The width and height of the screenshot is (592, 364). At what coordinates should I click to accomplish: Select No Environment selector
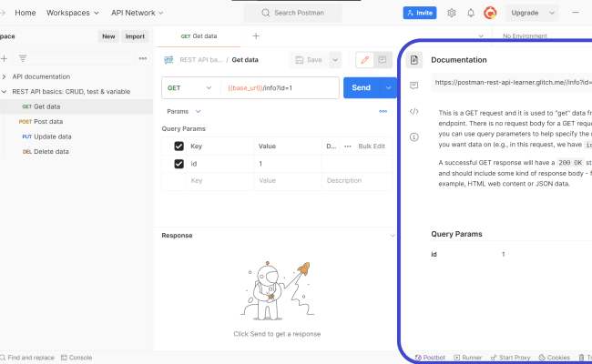click(525, 36)
